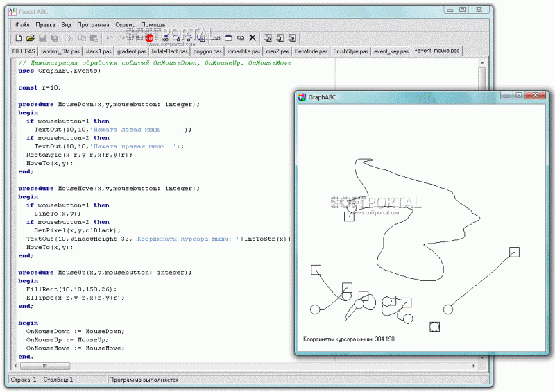
Task: Click the Cut scissors icon
Action: [70, 37]
